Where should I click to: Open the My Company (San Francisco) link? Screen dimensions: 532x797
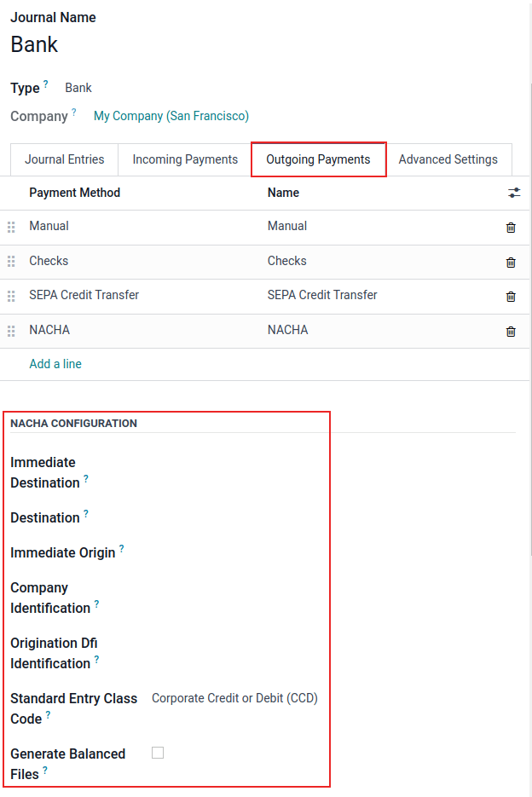click(x=171, y=115)
